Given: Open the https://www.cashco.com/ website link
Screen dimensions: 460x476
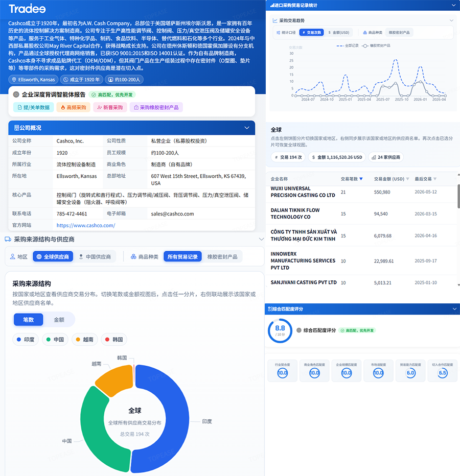Looking at the screenshot, I should (x=86, y=225).
